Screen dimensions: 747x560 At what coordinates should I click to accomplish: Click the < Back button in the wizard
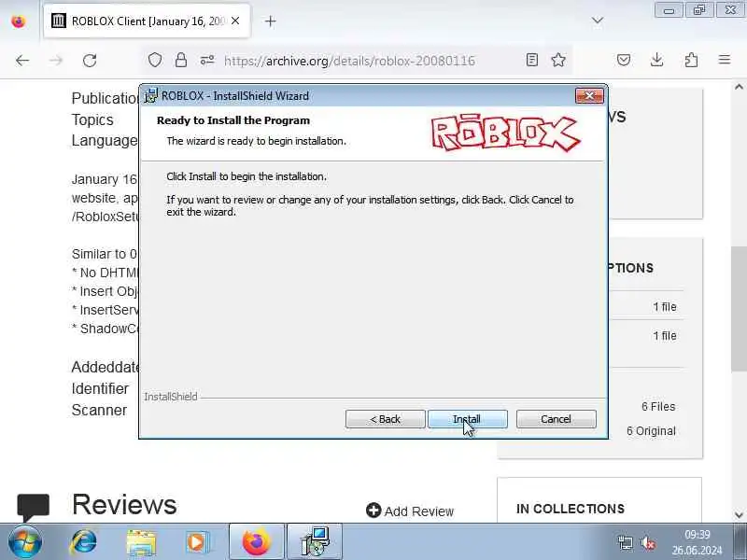pos(385,419)
